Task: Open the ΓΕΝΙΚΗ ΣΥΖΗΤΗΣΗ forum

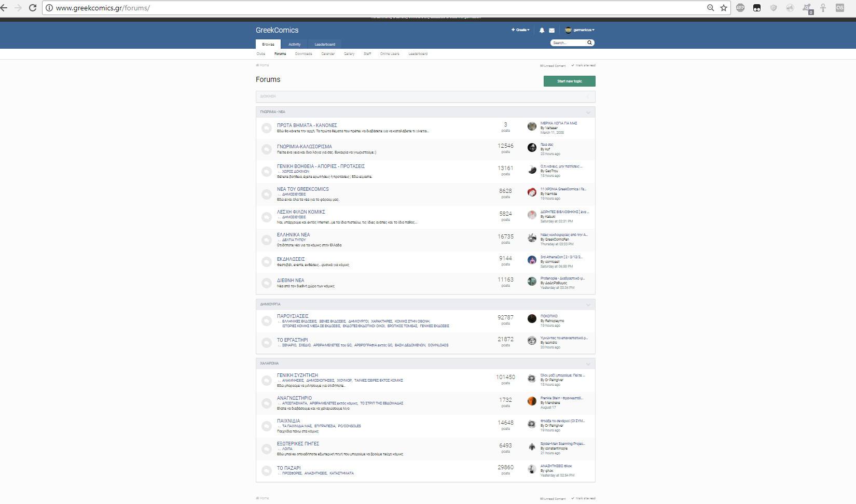Action: coord(297,375)
